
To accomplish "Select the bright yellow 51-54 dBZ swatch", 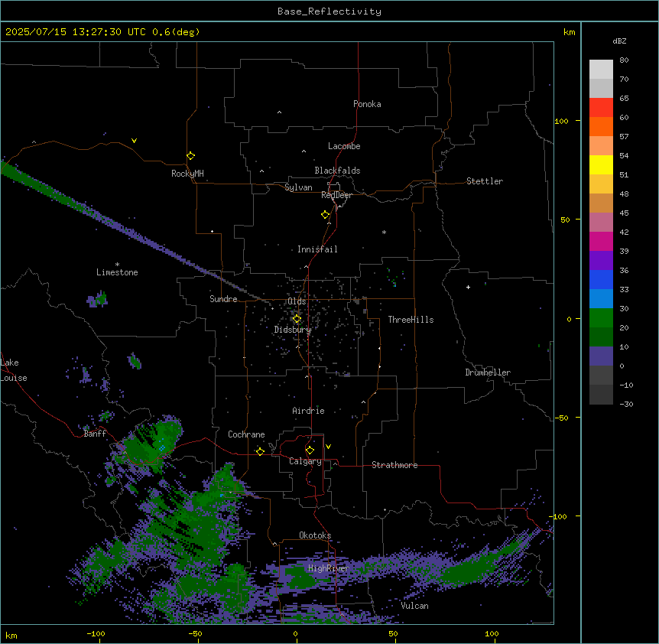I will (601, 164).
